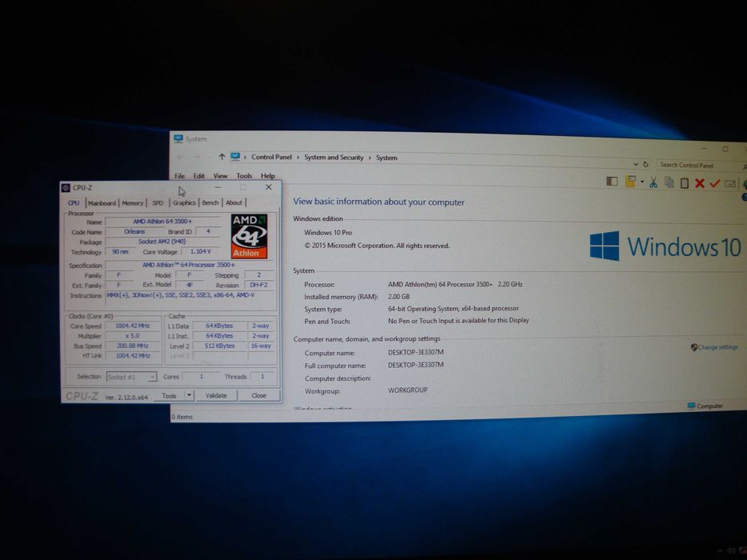The width and height of the screenshot is (747, 560).
Task: Click the AMD Athlon 64 logo
Action: (249, 236)
